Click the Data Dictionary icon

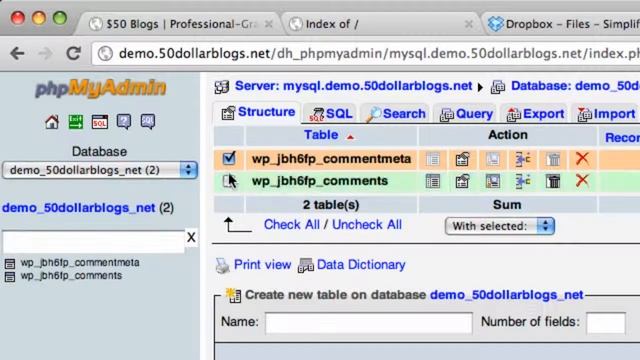click(306, 265)
